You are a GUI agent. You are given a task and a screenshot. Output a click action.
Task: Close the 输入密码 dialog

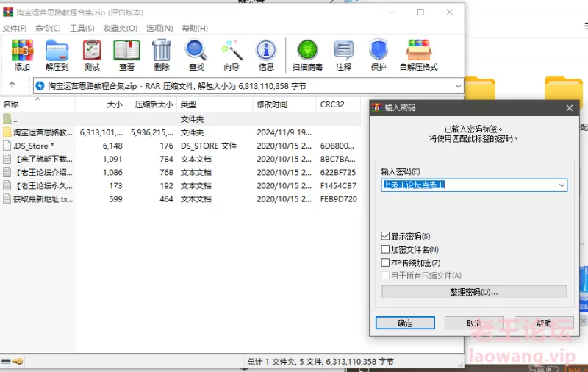coord(569,108)
